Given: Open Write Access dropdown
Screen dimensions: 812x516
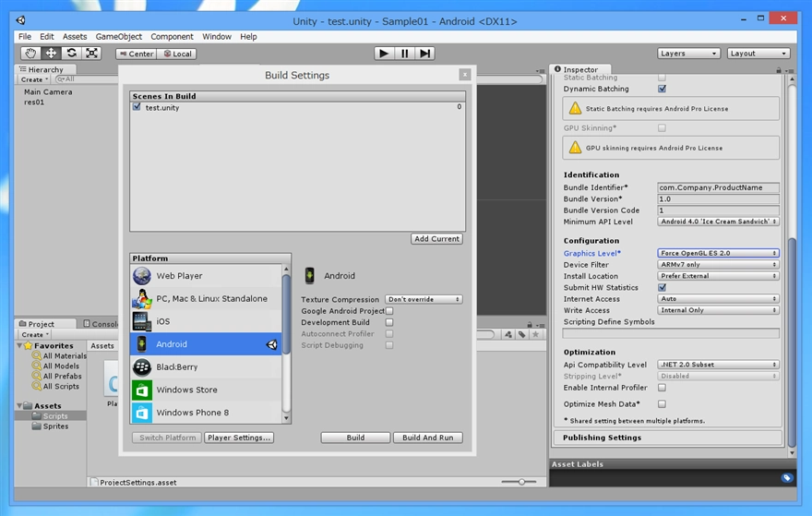Looking at the screenshot, I should click(718, 310).
